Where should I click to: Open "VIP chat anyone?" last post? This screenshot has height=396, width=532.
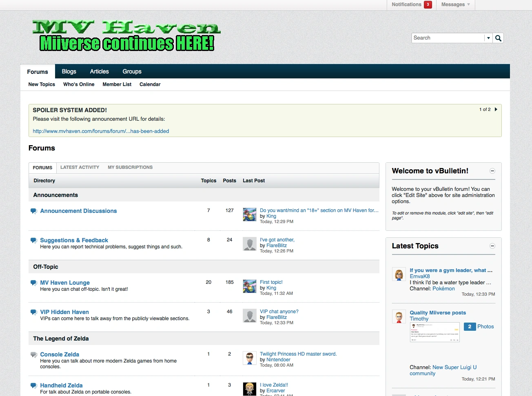279,312
